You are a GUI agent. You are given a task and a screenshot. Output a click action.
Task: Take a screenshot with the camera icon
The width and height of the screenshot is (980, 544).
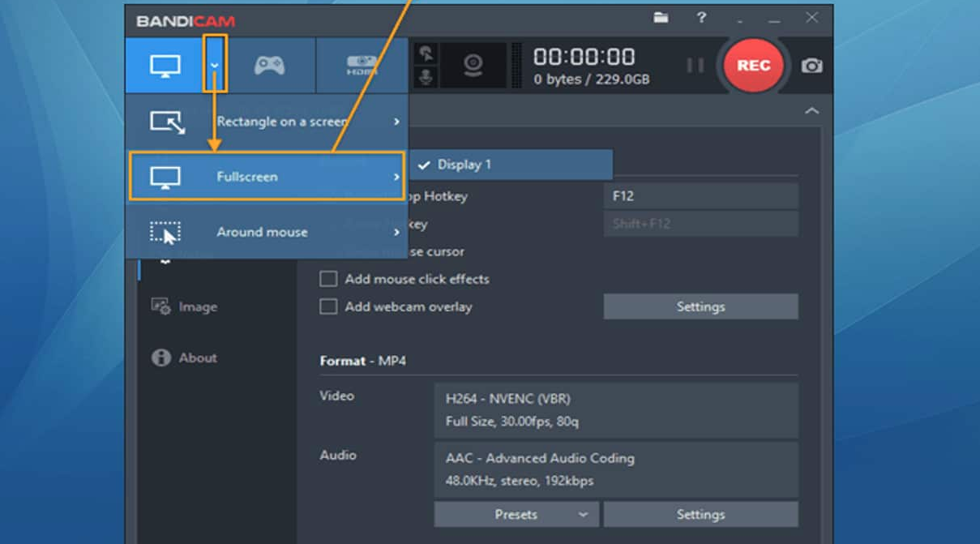(x=811, y=66)
